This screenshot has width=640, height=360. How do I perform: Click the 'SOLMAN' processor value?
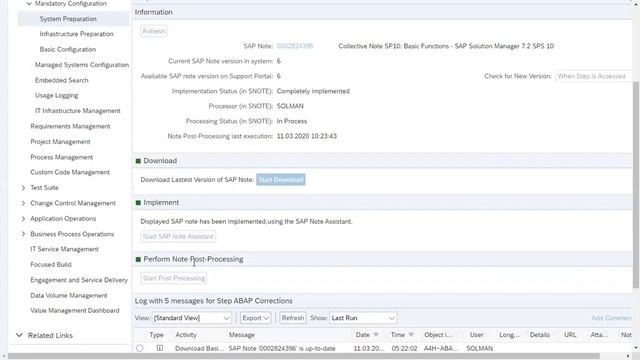tap(290, 106)
